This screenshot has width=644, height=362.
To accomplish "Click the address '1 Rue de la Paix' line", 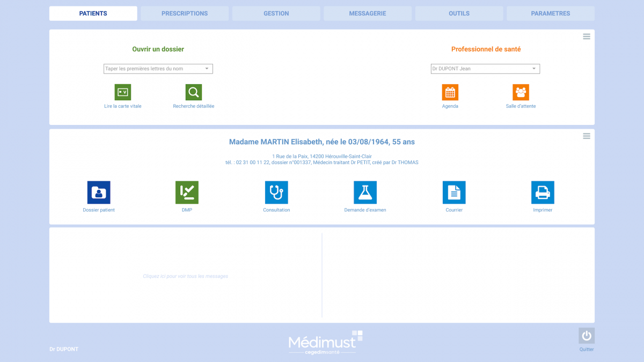I will 322,157.
